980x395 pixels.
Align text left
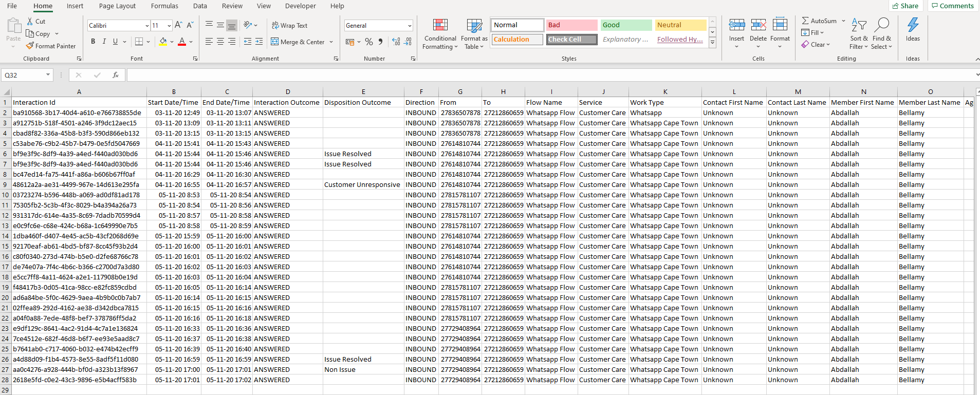pos(209,42)
